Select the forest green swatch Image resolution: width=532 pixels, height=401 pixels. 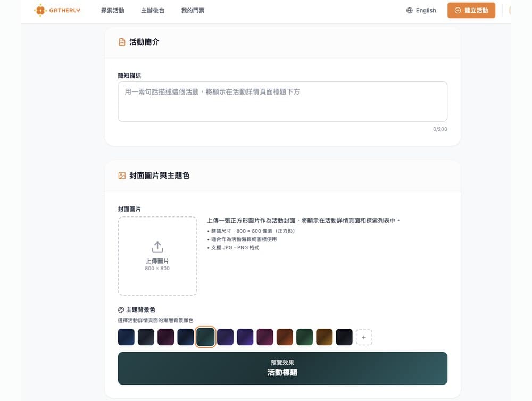[x=305, y=337]
